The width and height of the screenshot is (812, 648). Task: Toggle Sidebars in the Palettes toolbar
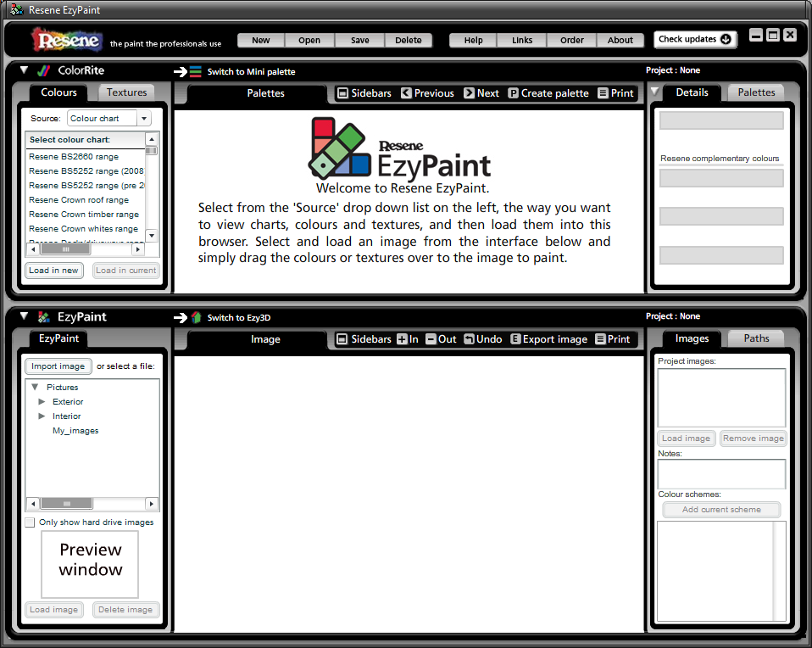tap(364, 93)
